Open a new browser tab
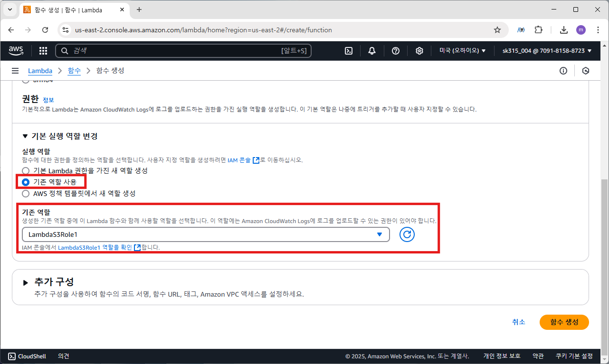609x364 pixels. (x=139, y=9)
